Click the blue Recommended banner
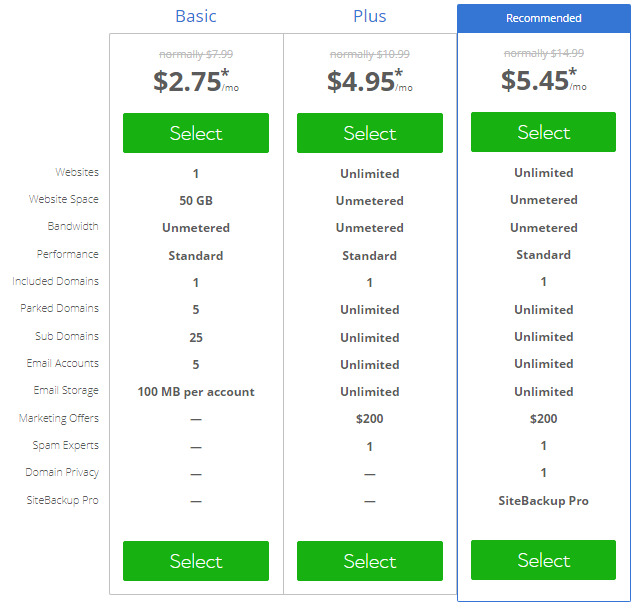639x606 pixels. pos(544,18)
